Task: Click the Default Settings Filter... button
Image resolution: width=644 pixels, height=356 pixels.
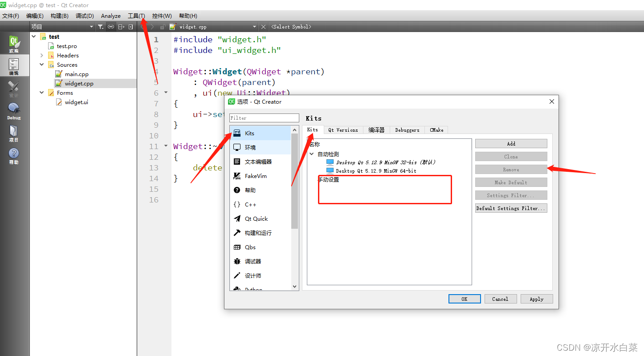Action: click(x=511, y=208)
